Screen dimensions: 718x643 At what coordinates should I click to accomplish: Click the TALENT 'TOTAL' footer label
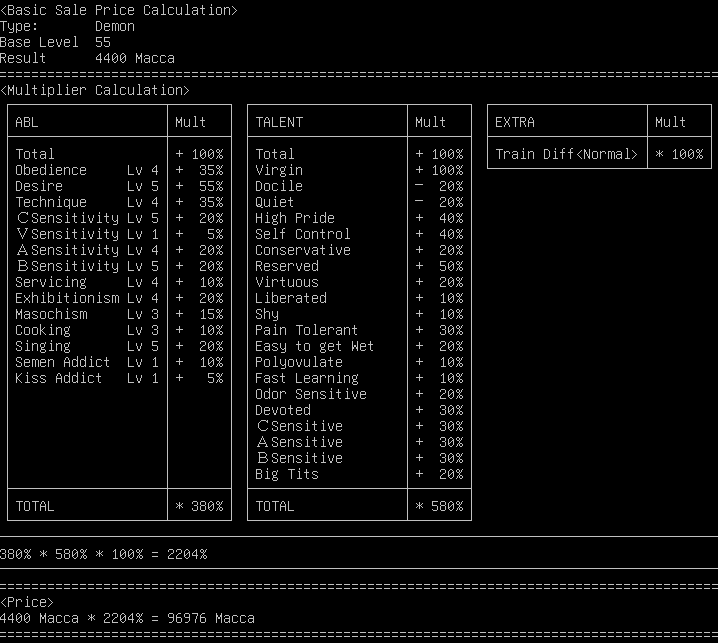[275, 506]
